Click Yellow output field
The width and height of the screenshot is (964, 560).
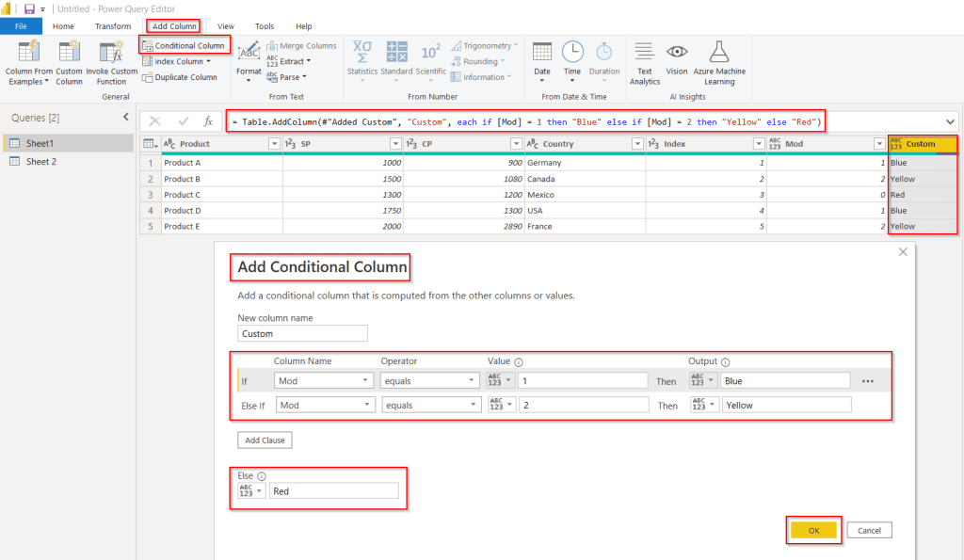click(787, 405)
